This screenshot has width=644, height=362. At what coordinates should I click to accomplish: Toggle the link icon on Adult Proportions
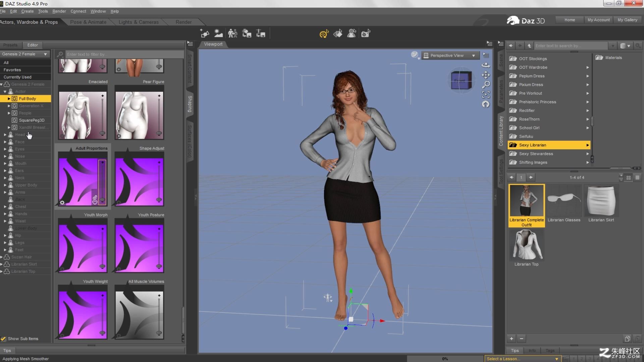point(95,198)
